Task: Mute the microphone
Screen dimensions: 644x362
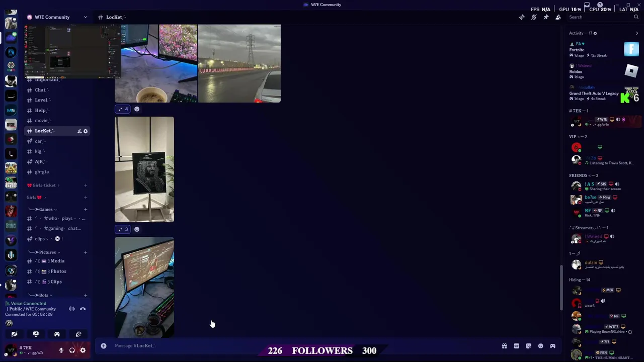Action: tap(61, 351)
